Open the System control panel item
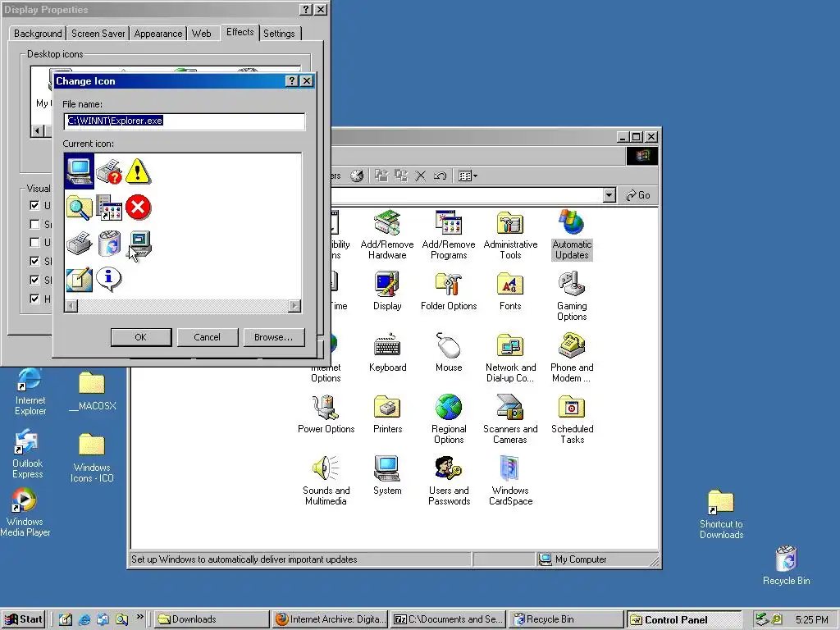The image size is (840, 630). (x=387, y=476)
